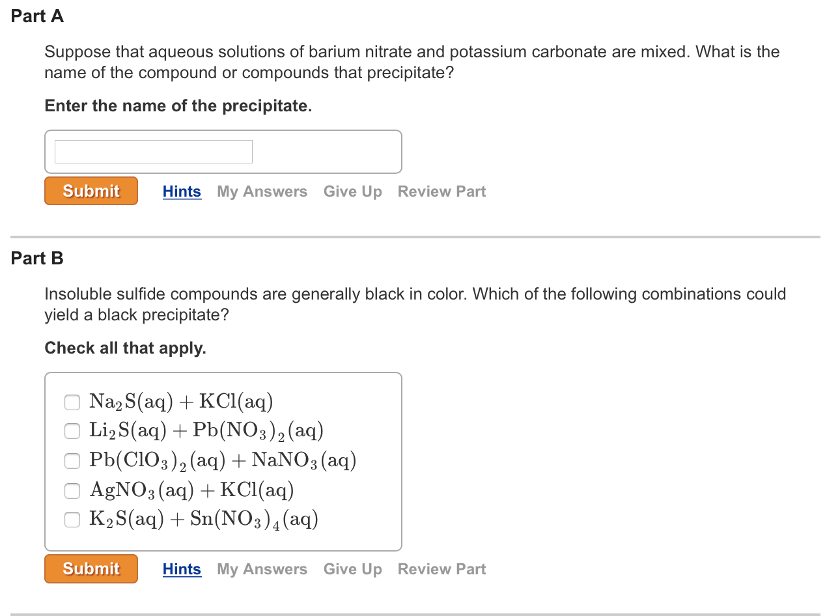Open Hints for Part B
The width and height of the screenshot is (840, 616).
click(x=182, y=569)
